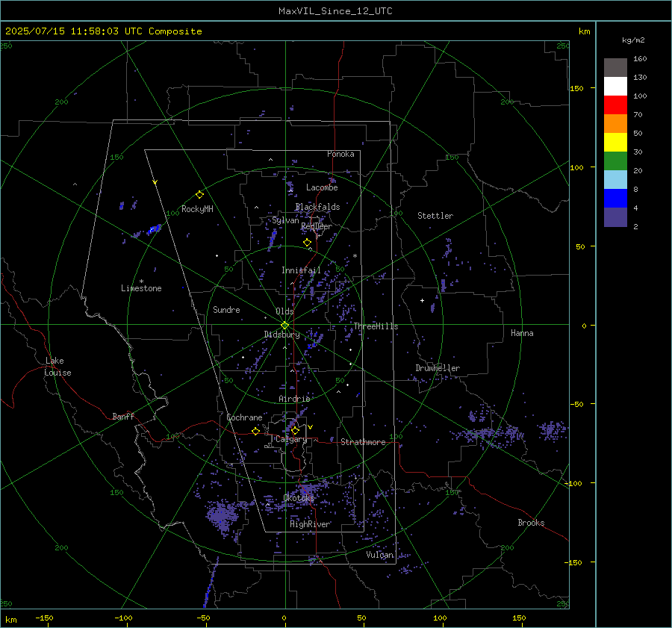The height and width of the screenshot is (628, 672).
Task: Select the Olds label
Action: tap(284, 311)
